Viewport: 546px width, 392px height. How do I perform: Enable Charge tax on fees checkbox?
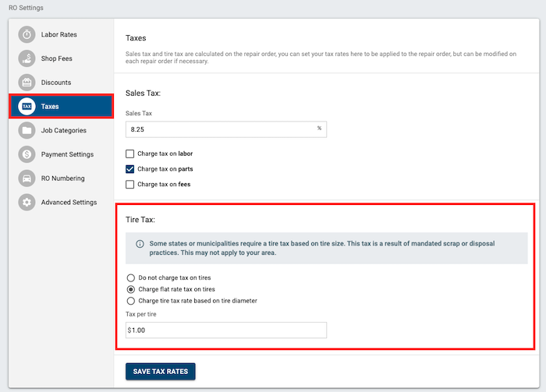130,185
